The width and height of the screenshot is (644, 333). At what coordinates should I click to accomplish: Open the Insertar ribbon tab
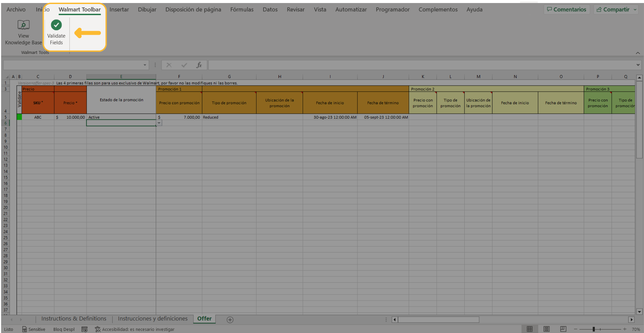pyautogui.click(x=119, y=10)
